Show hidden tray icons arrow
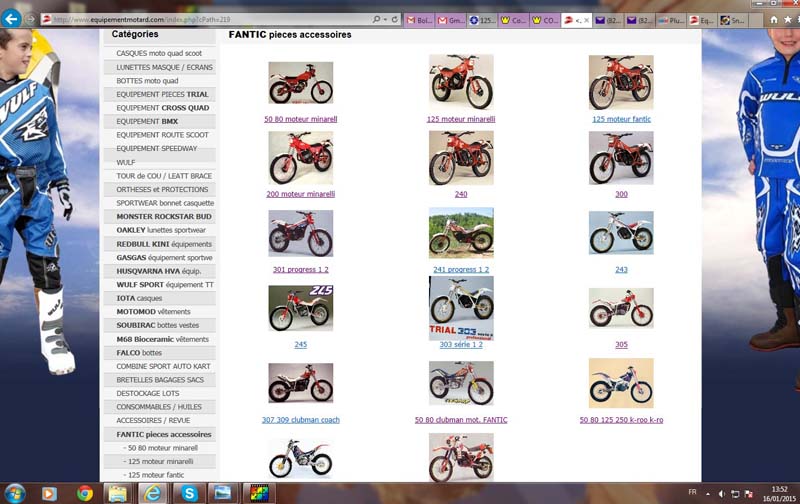Screen dimensions: 800x504 [708, 494]
